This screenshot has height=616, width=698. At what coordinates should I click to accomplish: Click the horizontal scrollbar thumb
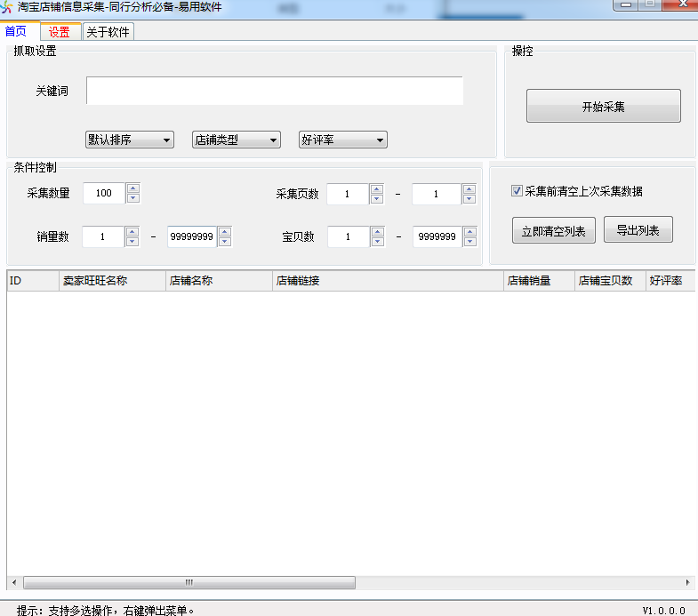(x=189, y=582)
